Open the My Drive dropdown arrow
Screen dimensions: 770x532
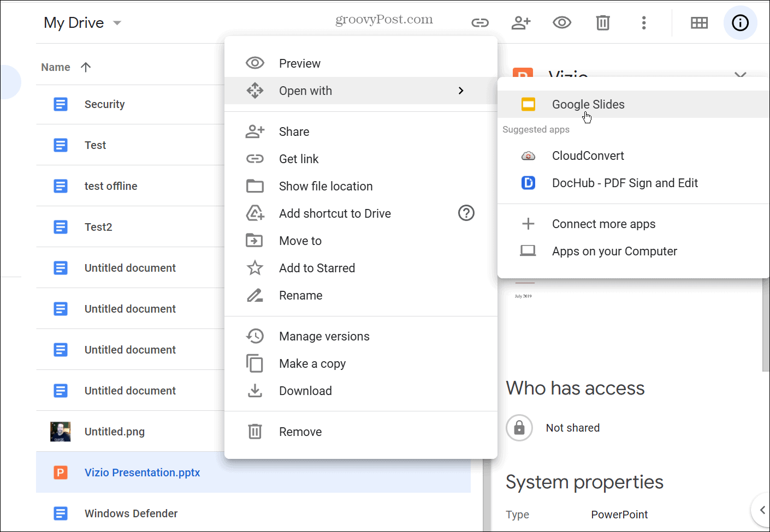coord(116,23)
